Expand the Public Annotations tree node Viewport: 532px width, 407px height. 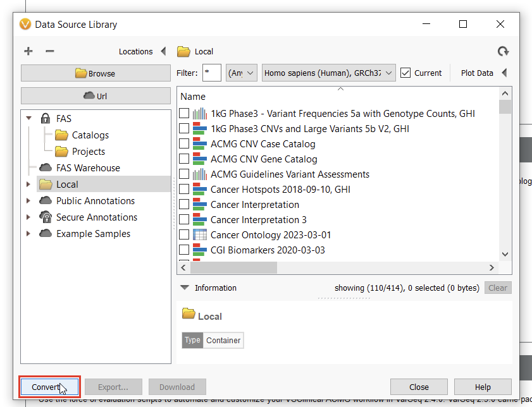tap(28, 200)
